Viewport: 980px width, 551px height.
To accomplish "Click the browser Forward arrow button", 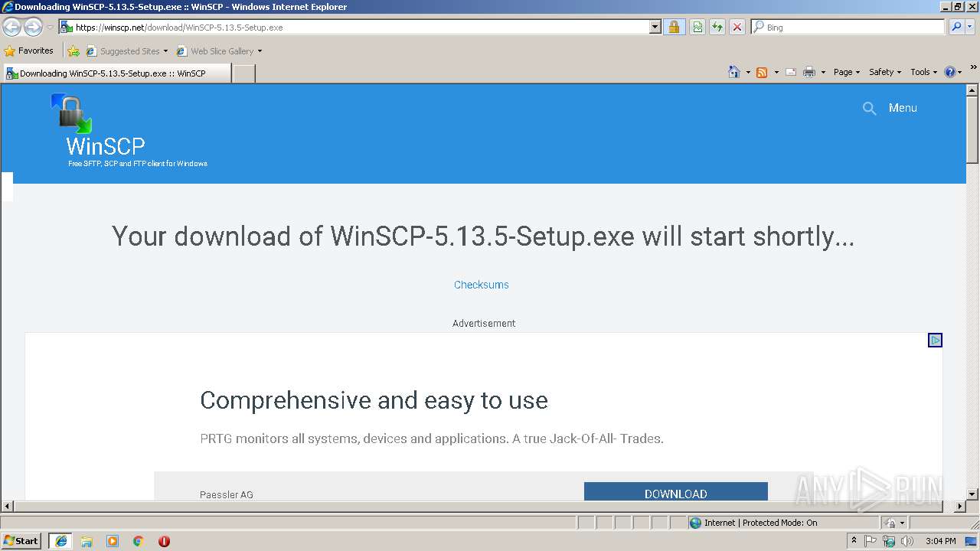I will pos(33,28).
